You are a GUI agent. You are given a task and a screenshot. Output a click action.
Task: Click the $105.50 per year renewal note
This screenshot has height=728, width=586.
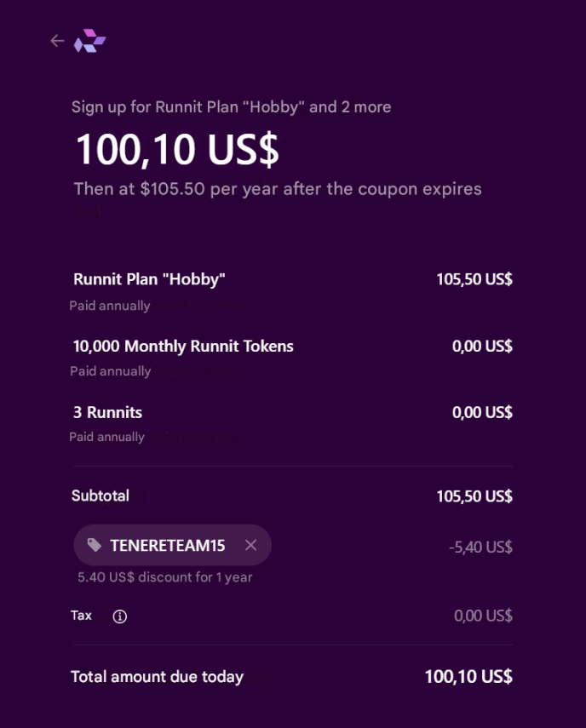[278, 189]
